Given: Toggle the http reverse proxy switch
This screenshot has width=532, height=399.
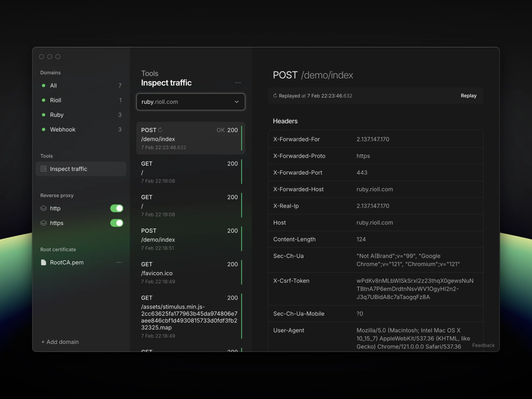Looking at the screenshot, I should coord(117,208).
